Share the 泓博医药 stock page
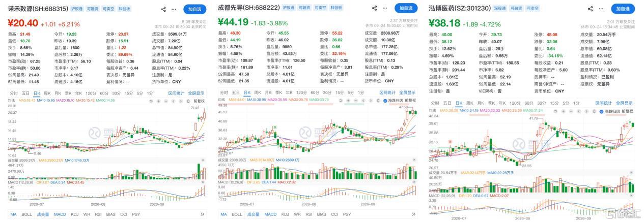644x222 pixels. (590, 9)
